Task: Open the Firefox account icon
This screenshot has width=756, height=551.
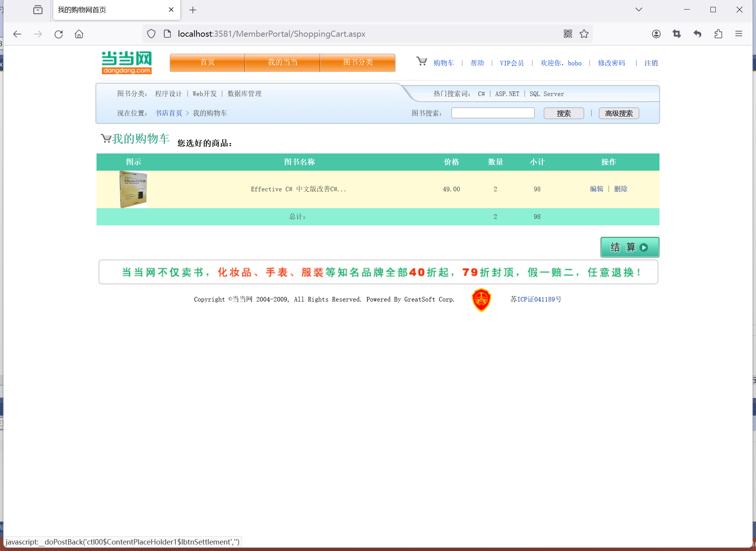Action: click(656, 34)
